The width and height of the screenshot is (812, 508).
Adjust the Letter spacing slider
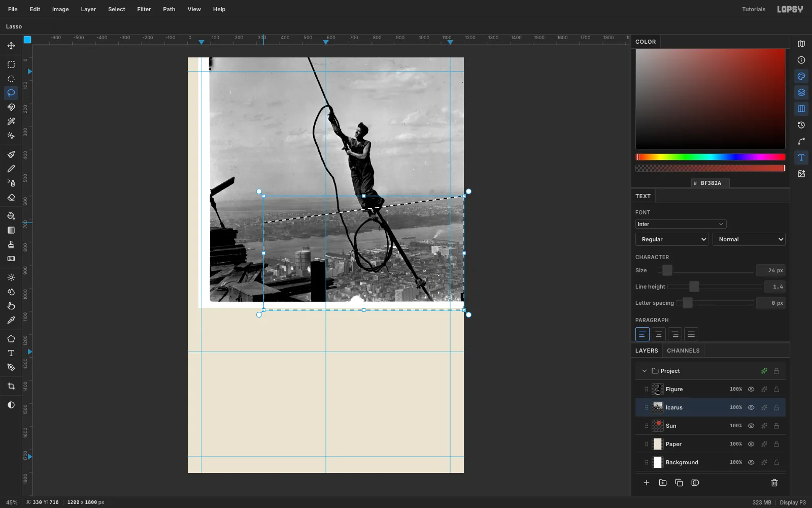tap(715, 303)
